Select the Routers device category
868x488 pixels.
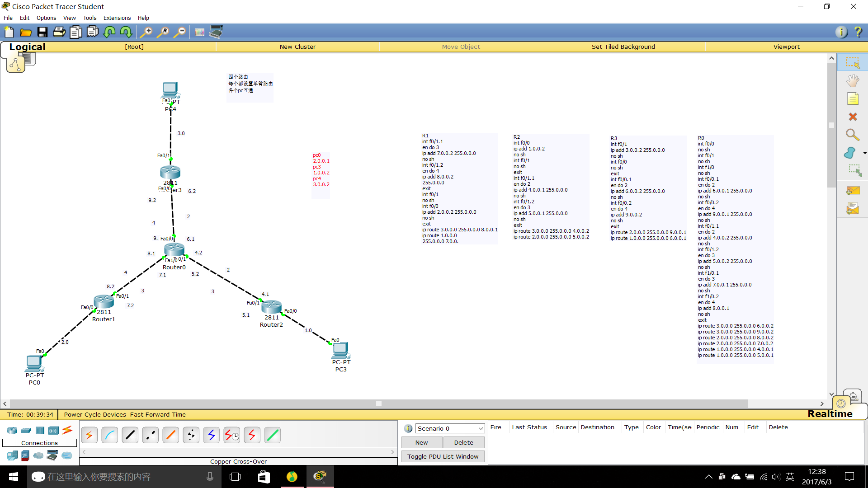[x=12, y=430]
